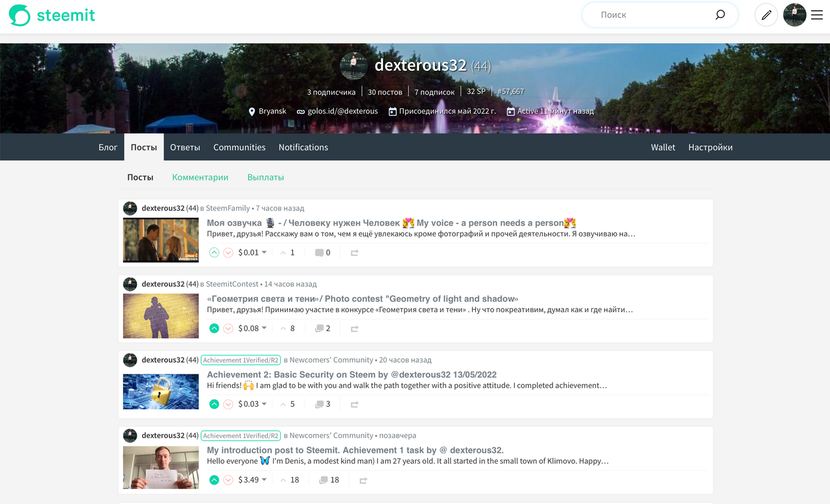
Task: Click the Bryansk location pin icon
Action: tap(252, 111)
